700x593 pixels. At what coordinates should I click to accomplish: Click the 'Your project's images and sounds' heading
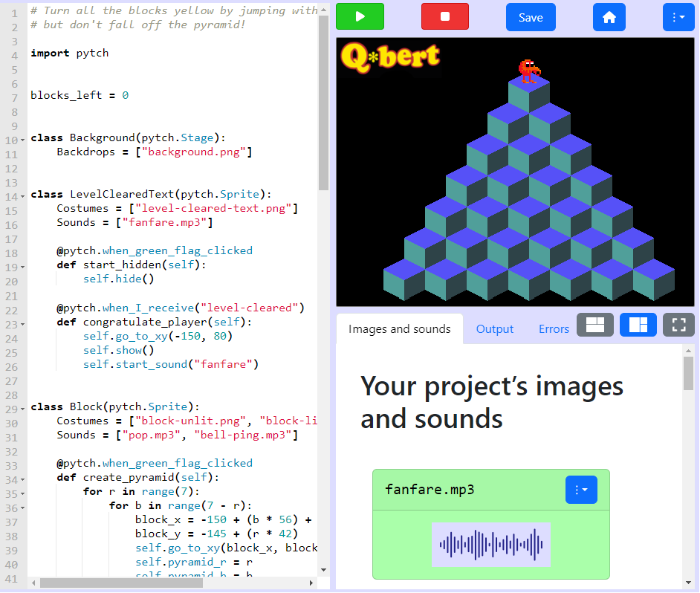(491, 402)
